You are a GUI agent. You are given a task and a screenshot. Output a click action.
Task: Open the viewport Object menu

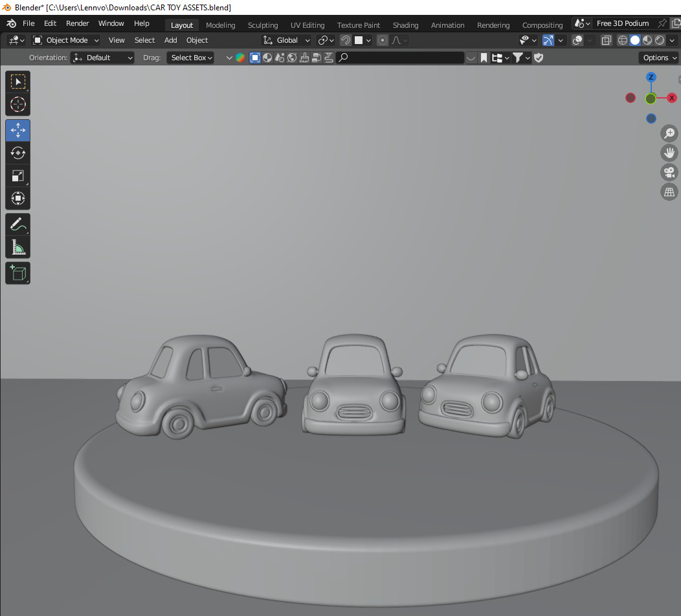[x=197, y=40]
